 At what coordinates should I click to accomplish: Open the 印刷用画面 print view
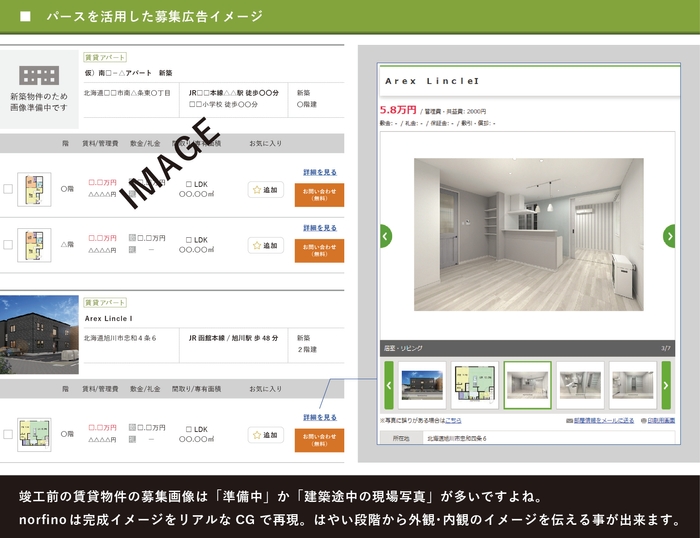tap(660, 421)
